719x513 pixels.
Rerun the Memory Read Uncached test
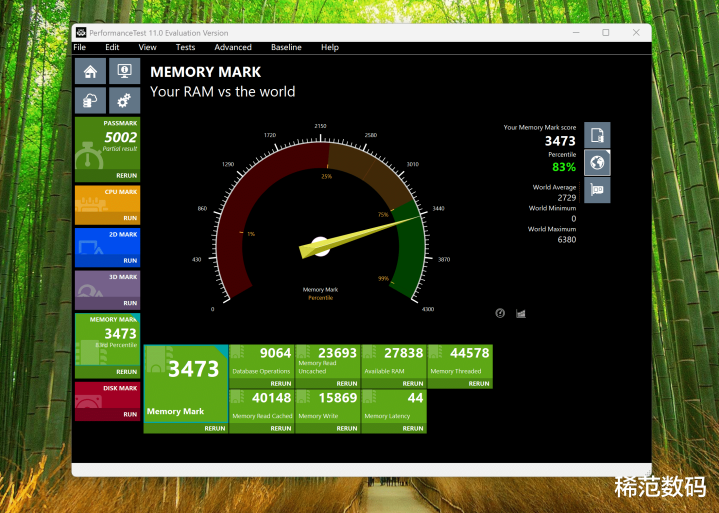(x=347, y=383)
